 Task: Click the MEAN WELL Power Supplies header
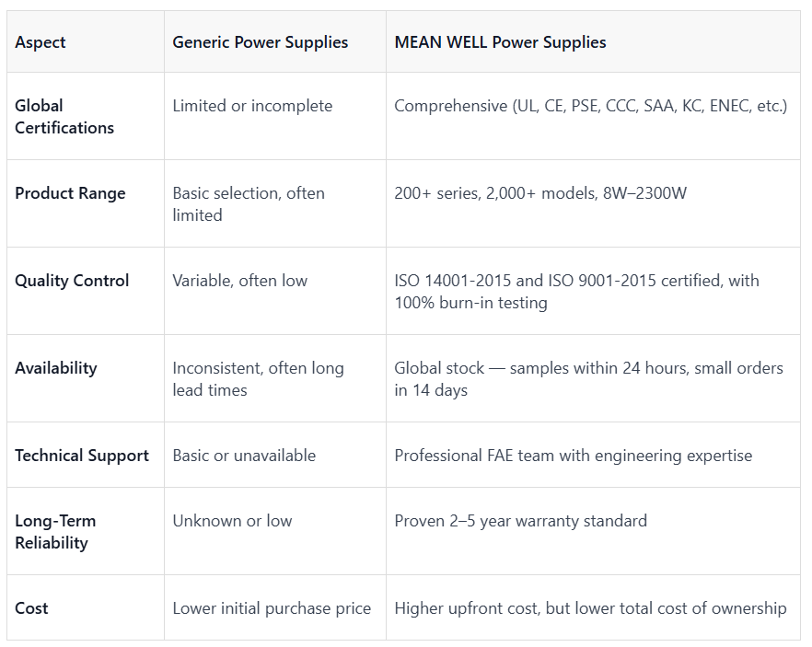(x=500, y=42)
